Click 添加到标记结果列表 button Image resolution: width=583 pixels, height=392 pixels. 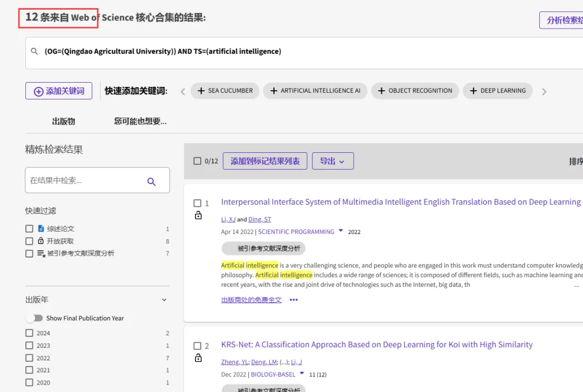point(265,161)
